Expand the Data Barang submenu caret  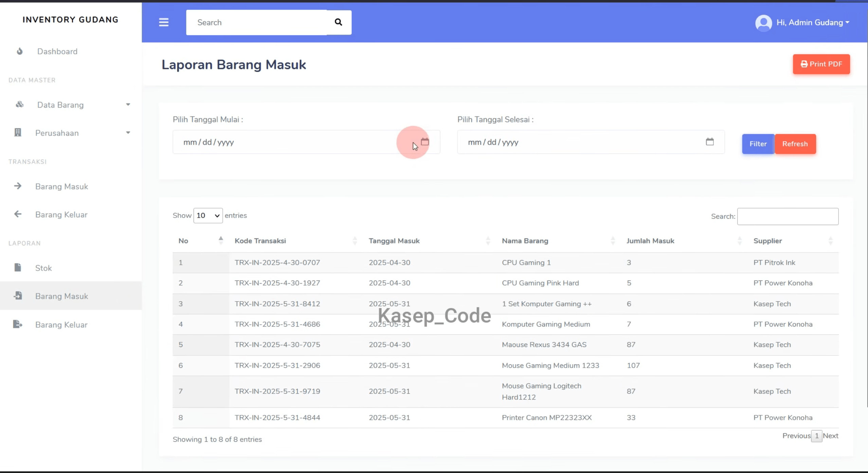click(x=128, y=105)
